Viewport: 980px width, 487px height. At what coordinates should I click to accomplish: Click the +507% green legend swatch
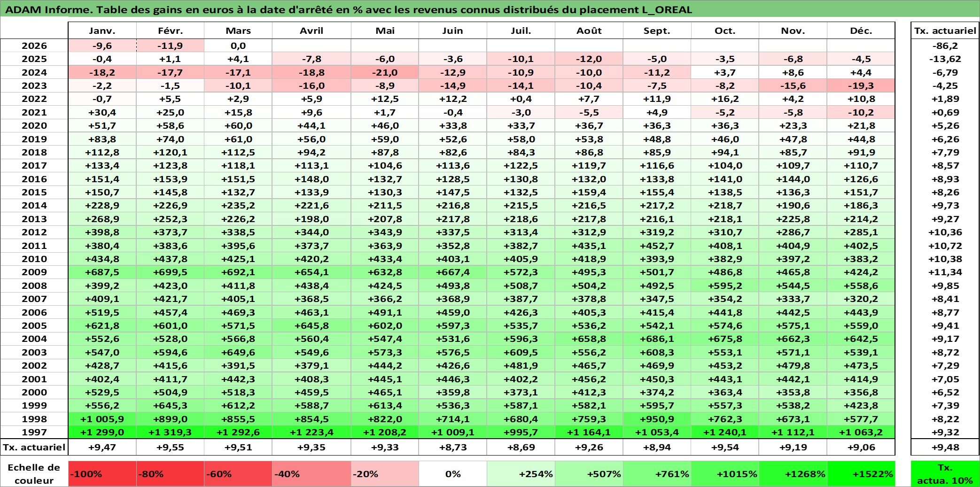(589, 473)
